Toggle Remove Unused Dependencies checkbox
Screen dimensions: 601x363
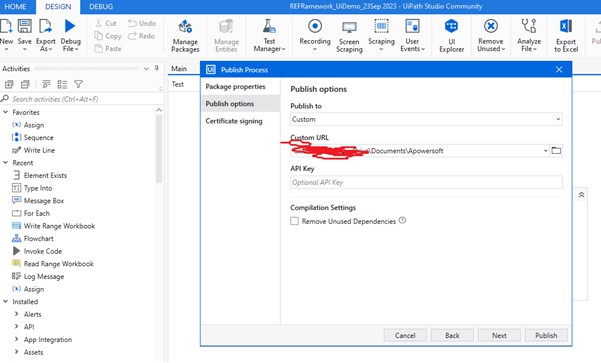294,221
